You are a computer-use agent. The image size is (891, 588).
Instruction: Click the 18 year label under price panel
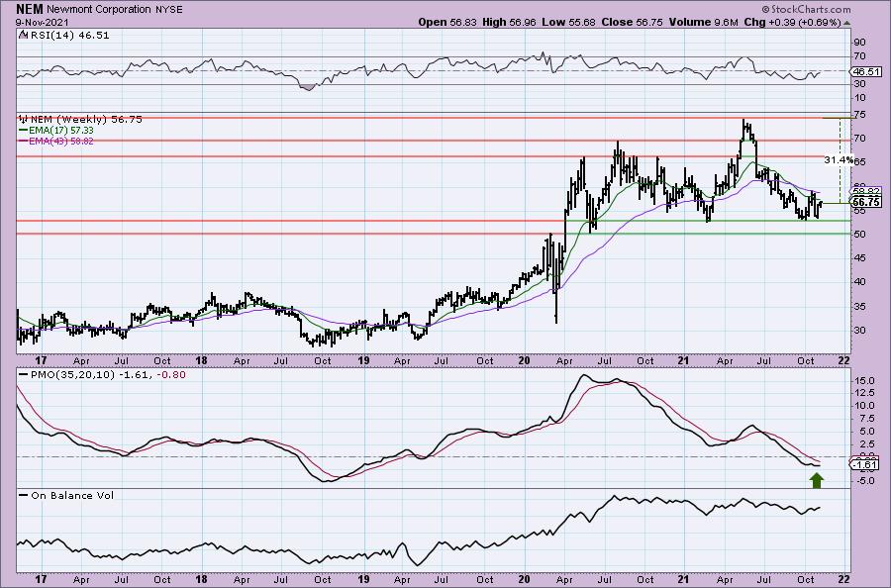201,360
